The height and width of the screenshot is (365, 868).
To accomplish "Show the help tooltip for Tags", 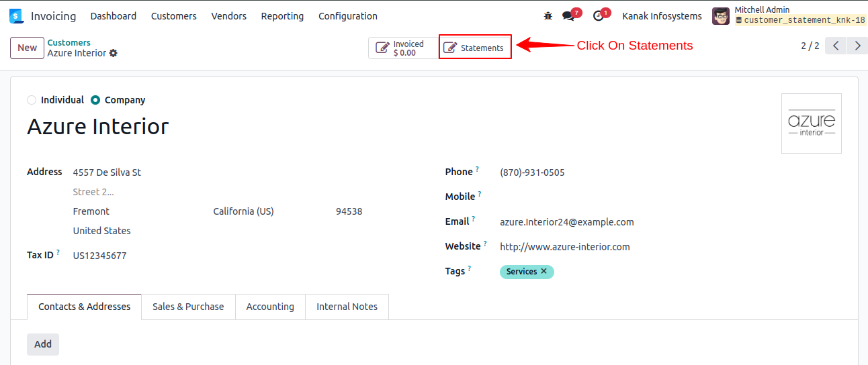I will pos(470,268).
